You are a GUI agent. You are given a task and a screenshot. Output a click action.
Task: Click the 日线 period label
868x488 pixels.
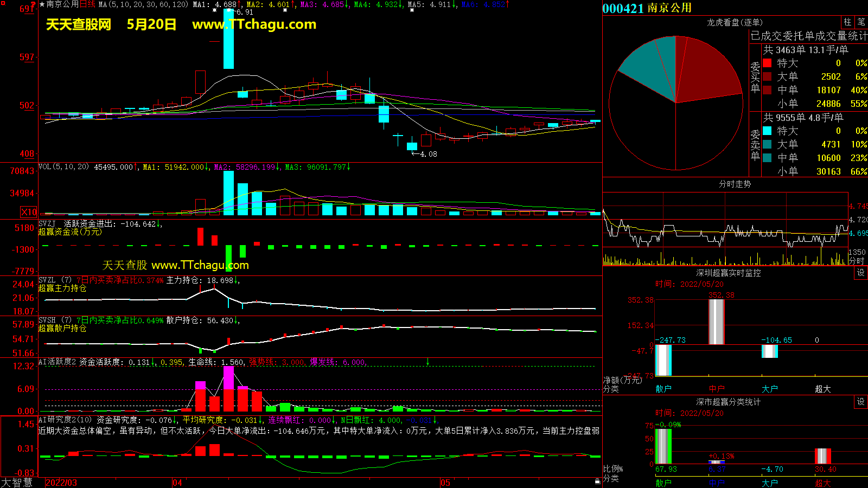pos(87,4)
